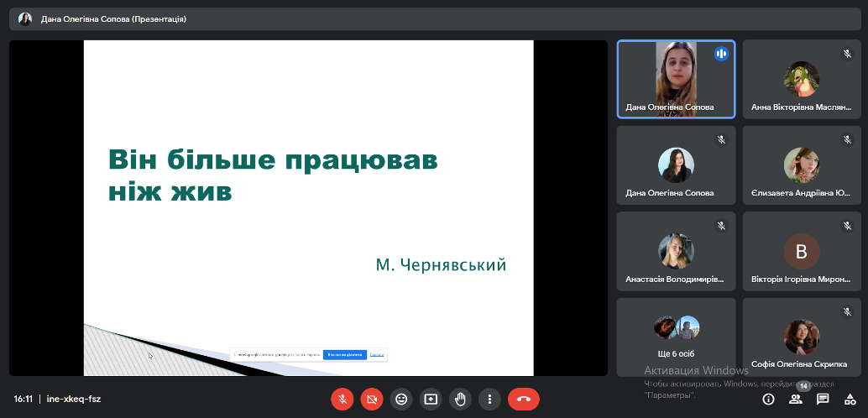Open the three-dot more options menu

coord(489,399)
